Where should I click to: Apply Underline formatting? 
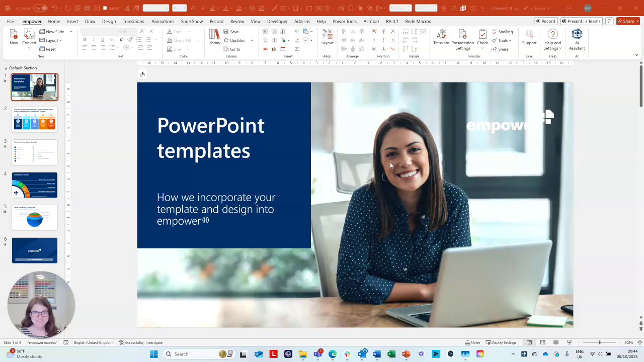(x=103, y=40)
